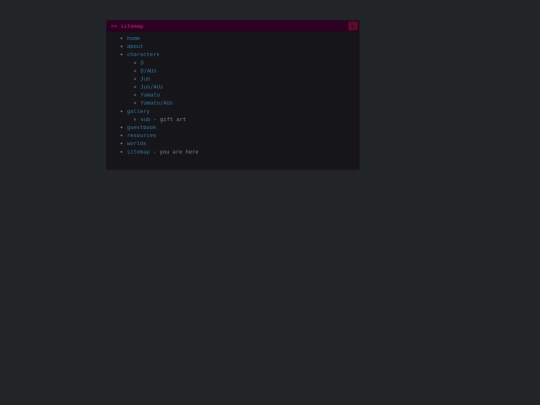540x405 pixels.
Task: Visit the guestbook link
Action: click(141, 127)
